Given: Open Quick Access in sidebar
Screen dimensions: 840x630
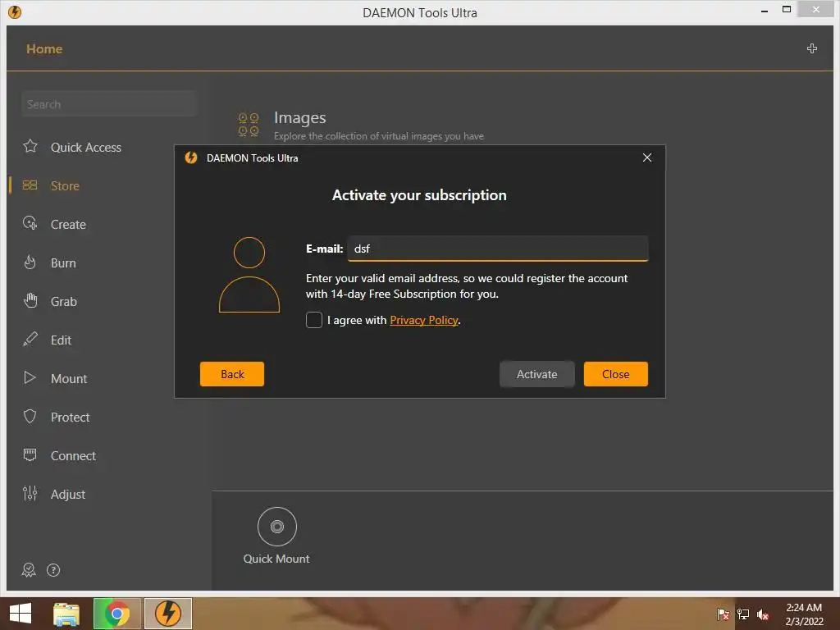Looking at the screenshot, I should click(85, 148).
